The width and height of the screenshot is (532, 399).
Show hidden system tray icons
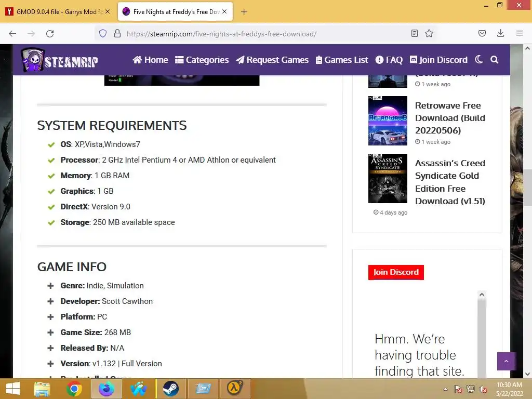click(x=445, y=389)
